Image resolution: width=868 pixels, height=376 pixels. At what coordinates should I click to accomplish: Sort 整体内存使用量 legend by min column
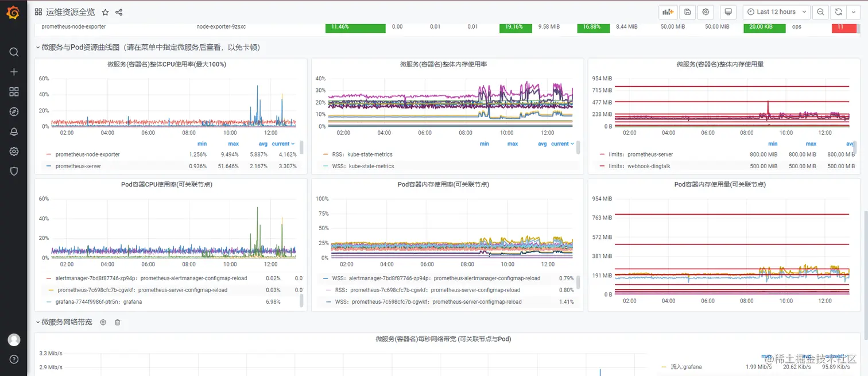(x=773, y=144)
